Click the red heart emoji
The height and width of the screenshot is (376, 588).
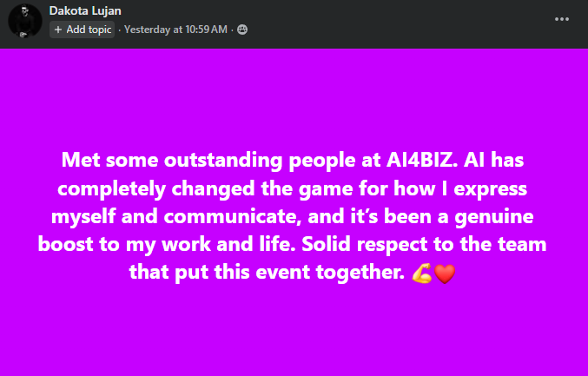444,275
